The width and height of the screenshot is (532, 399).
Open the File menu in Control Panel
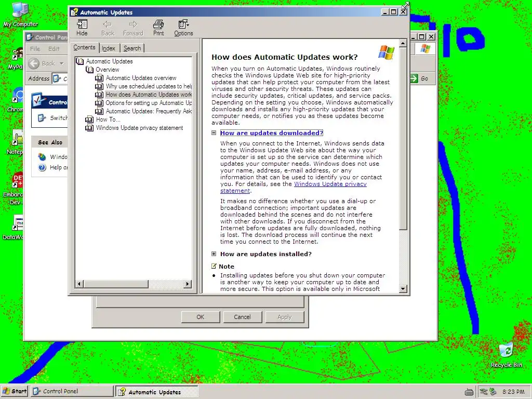tap(35, 49)
